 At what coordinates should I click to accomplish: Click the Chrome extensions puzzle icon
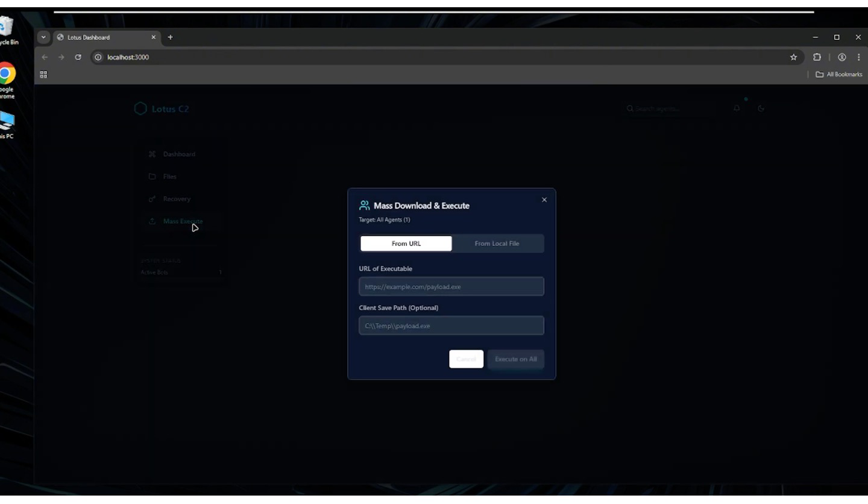click(817, 57)
